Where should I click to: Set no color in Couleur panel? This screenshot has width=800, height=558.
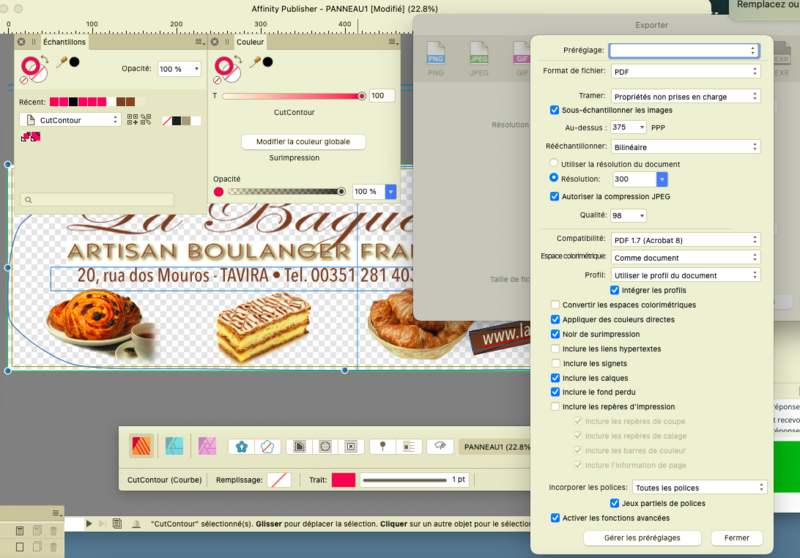[x=217, y=80]
